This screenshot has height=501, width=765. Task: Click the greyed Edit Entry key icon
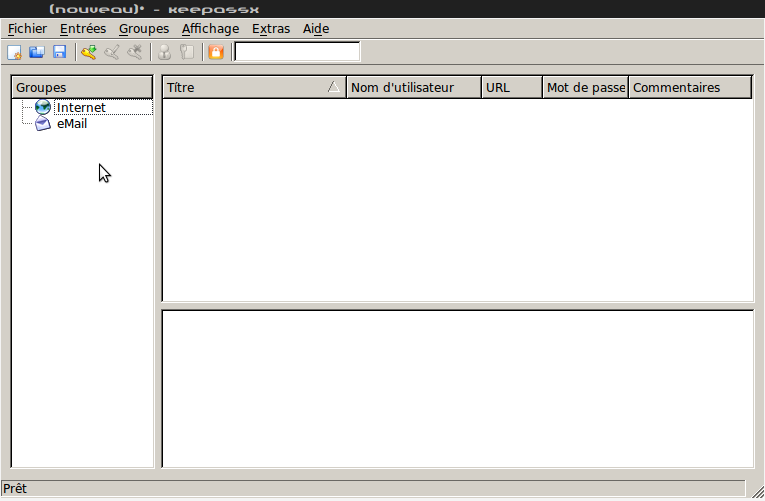(112, 52)
